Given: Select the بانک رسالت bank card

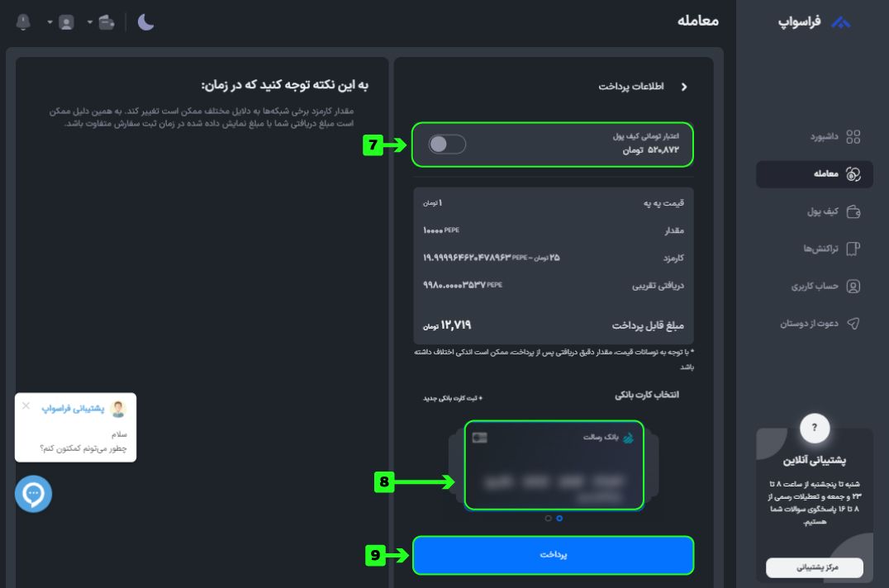Looking at the screenshot, I should coord(553,466).
